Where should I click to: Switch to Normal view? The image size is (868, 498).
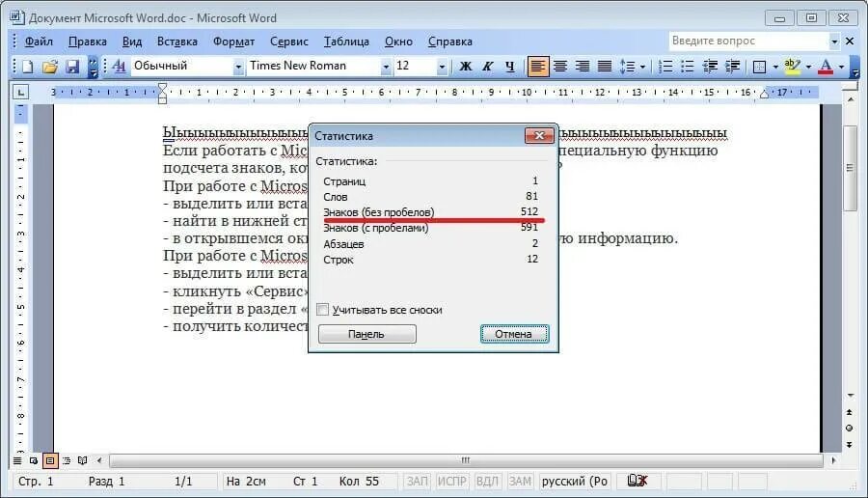(17, 460)
